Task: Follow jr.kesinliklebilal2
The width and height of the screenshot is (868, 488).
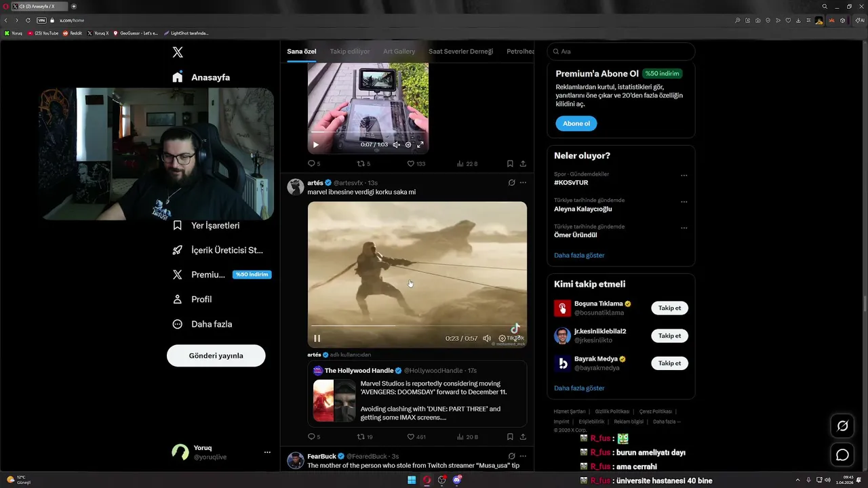Action: [669, 335]
